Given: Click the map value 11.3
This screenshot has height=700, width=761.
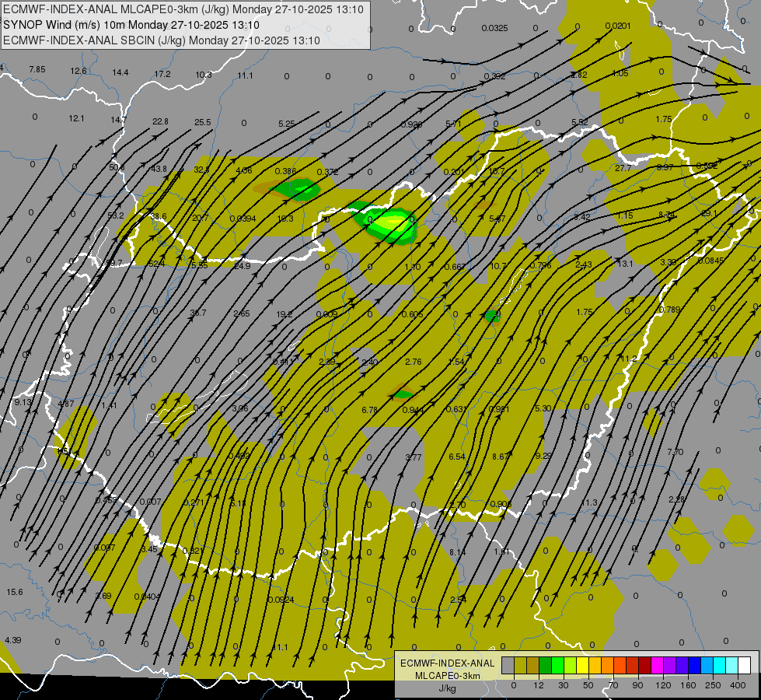Looking at the screenshot, I should coord(588,502).
